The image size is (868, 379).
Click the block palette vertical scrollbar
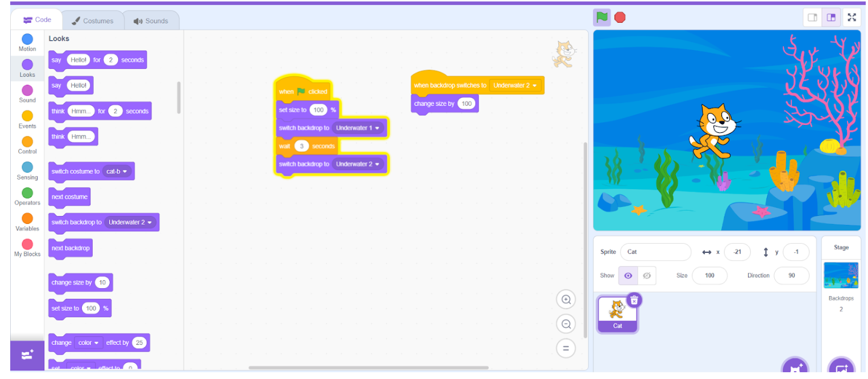click(179, 97)
